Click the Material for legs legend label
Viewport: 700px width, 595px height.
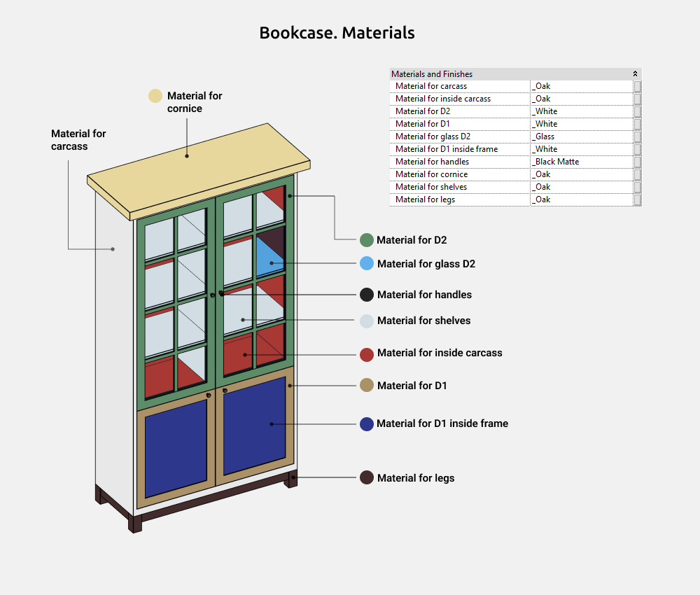point(416,478)
